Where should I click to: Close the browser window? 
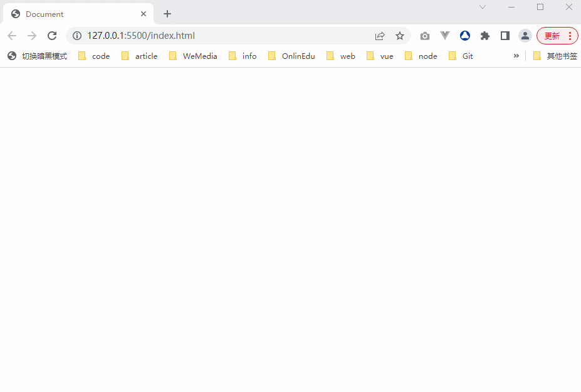tap(569, 7)
